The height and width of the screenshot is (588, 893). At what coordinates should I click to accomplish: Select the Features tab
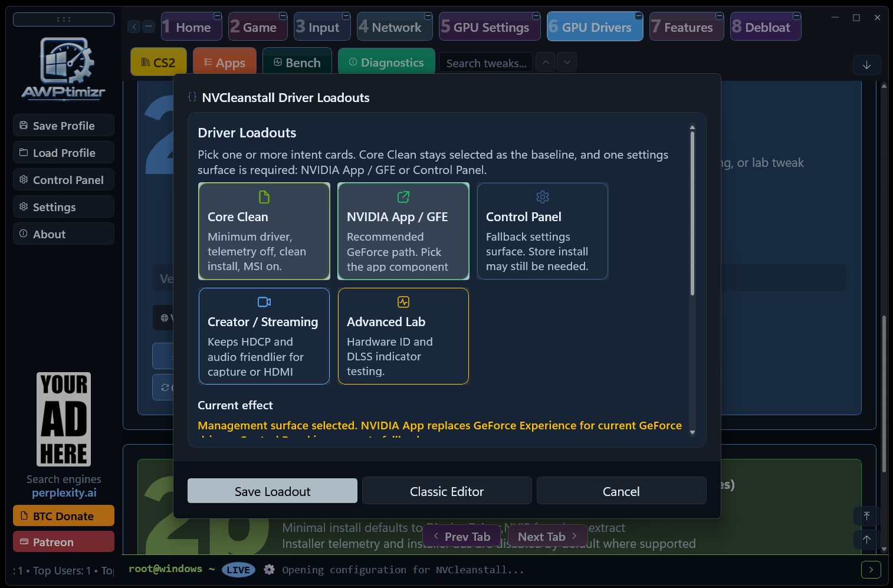(x=687, y=27)
